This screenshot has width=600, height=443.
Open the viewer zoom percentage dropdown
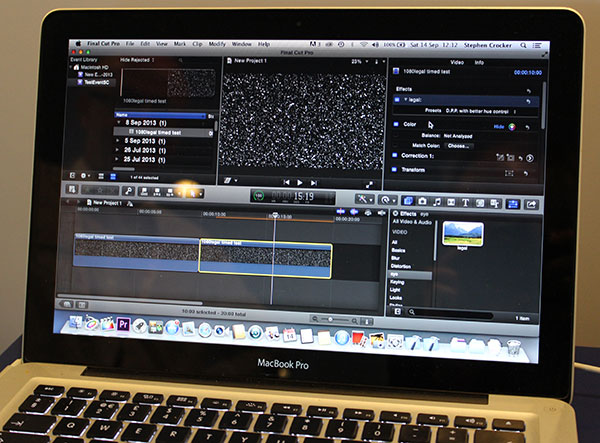[360, 61]
